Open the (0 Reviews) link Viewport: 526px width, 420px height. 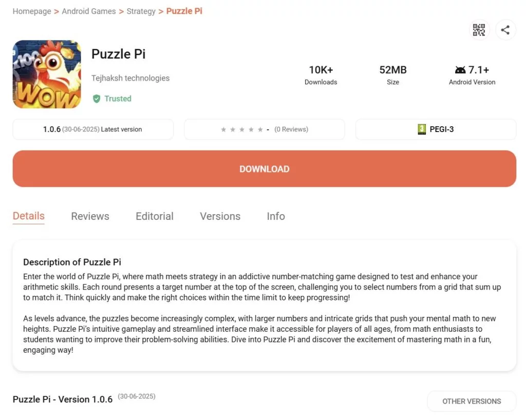point(291,129)
